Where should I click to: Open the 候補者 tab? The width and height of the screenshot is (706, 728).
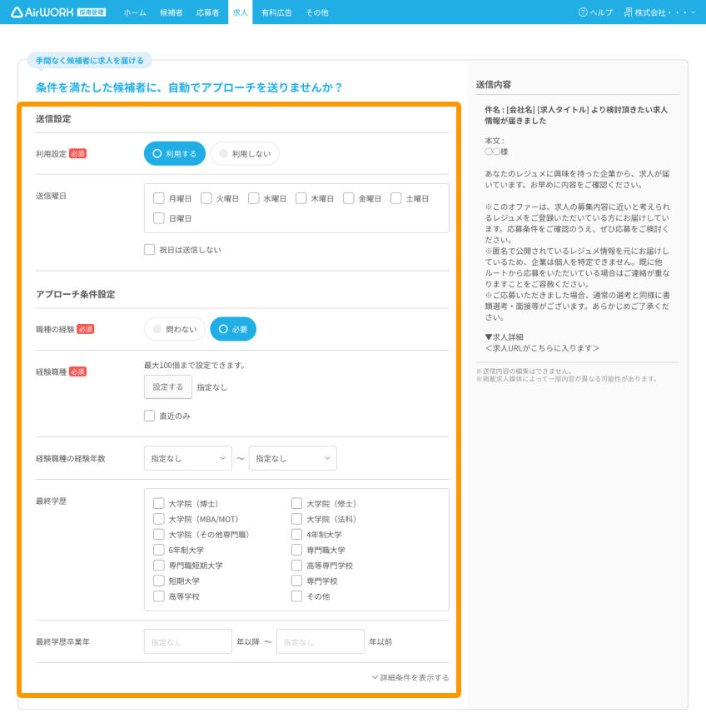tap(172, 12)
